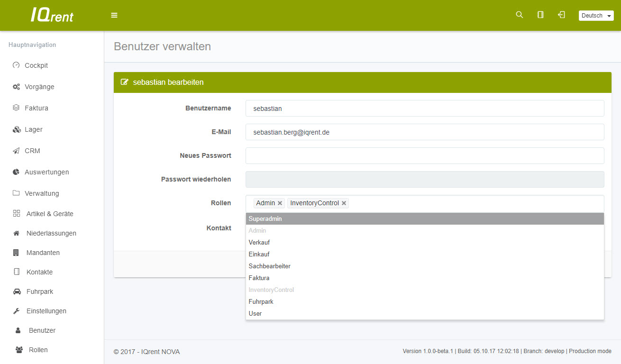
Task: Open the Rollen page in the sidebar
Action: point(38,350)
